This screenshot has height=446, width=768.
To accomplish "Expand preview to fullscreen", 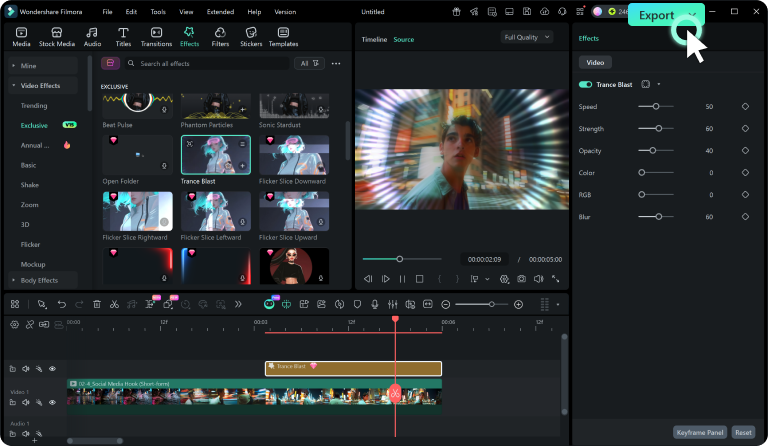I will pyautogui.click(x=555, y=279).
